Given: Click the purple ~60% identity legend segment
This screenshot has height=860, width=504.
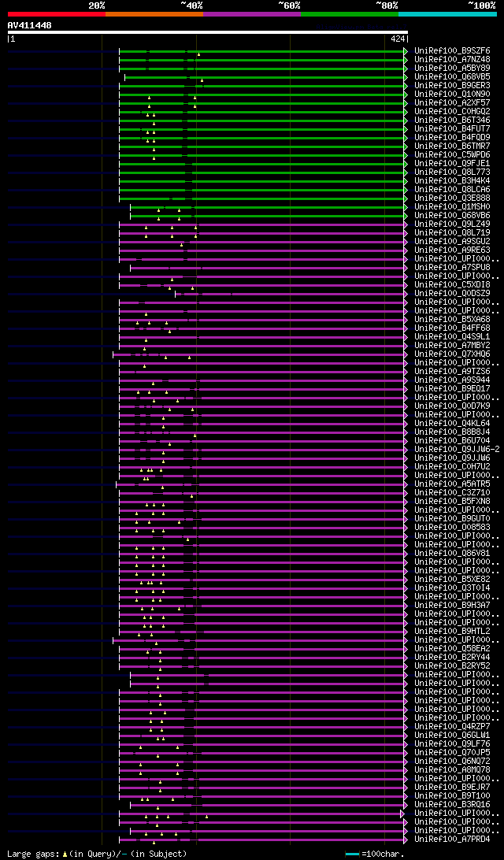Looking at the screenshot, I should point(252,13).
